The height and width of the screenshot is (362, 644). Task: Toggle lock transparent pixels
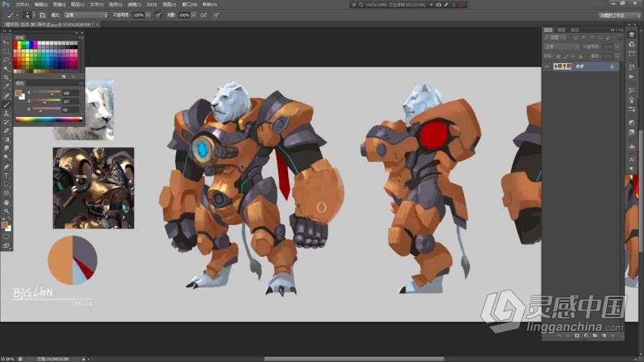point(558,56)
